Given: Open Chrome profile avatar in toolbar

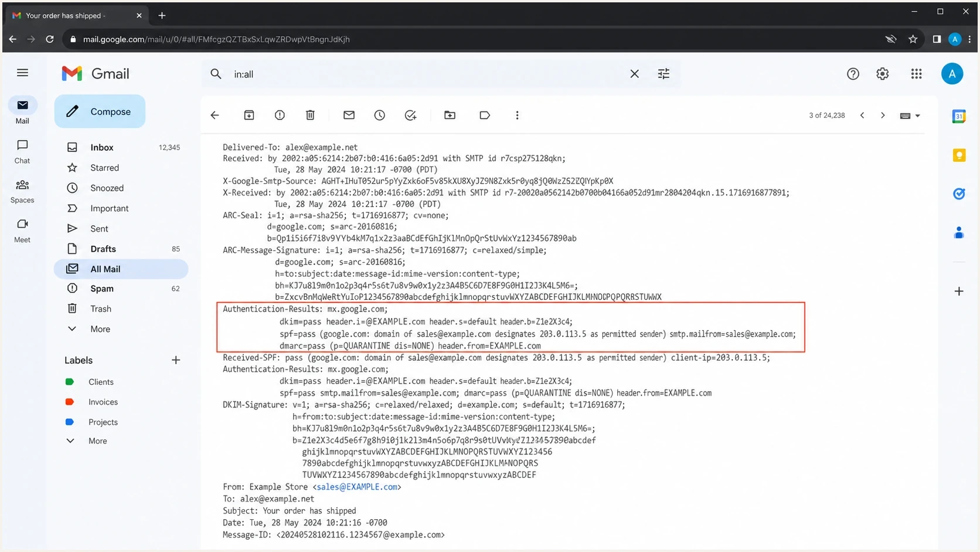Looking at the screenshot, I should tap(954, 39).
